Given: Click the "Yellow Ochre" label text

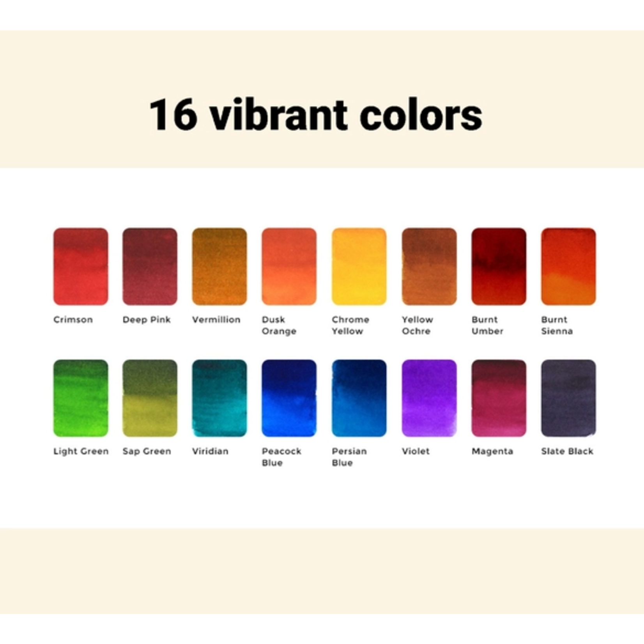Looking at the screenshot, I should (x=418, y=326).
